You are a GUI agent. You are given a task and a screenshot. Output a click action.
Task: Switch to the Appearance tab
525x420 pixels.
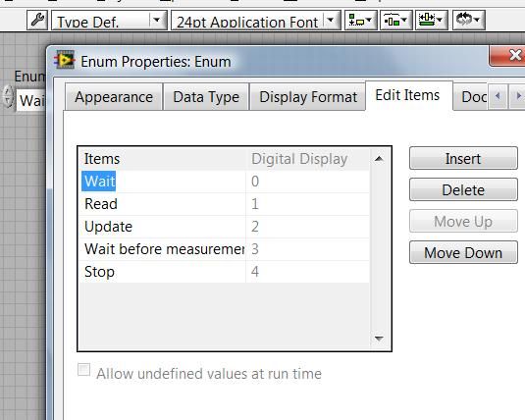pyautogui.click(x=114, y=97)
